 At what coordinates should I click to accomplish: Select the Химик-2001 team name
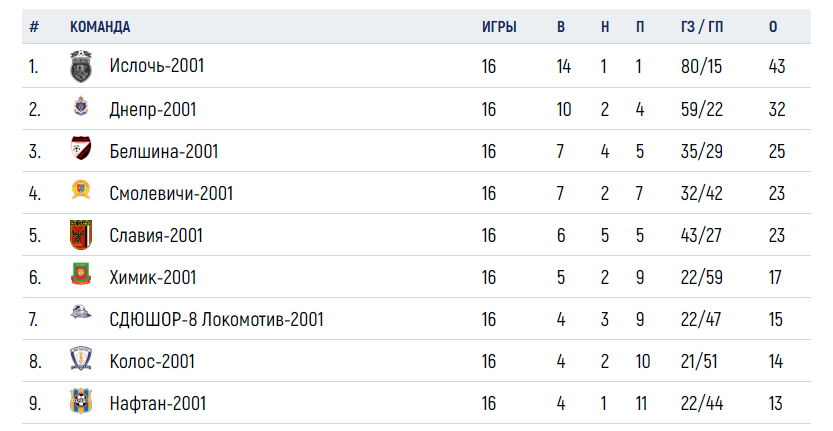[153, 277]
